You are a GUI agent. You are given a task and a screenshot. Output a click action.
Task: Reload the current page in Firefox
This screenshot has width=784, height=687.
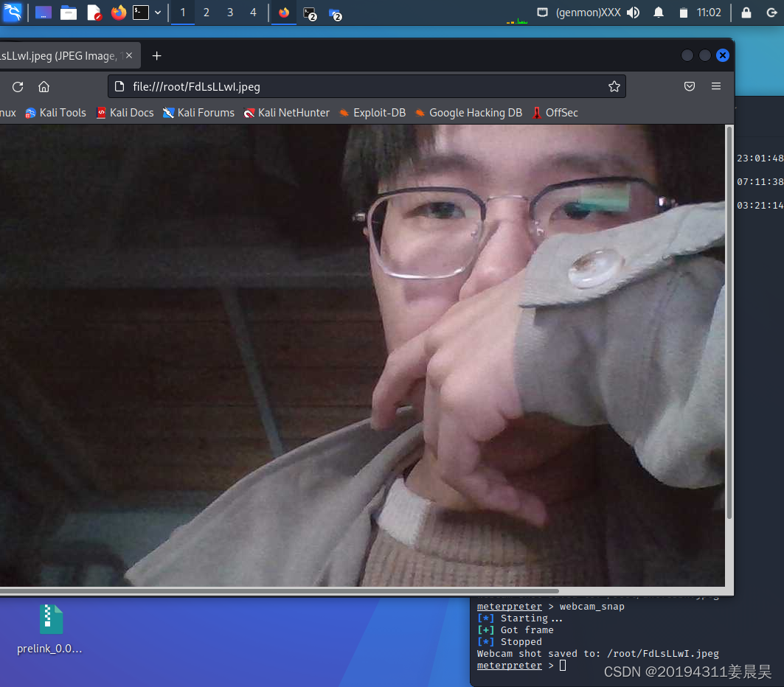17,86
